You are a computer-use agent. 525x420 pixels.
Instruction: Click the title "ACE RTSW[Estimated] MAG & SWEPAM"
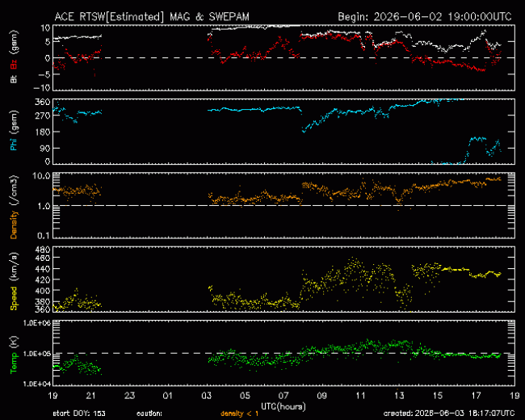click(x=152, y=16)
